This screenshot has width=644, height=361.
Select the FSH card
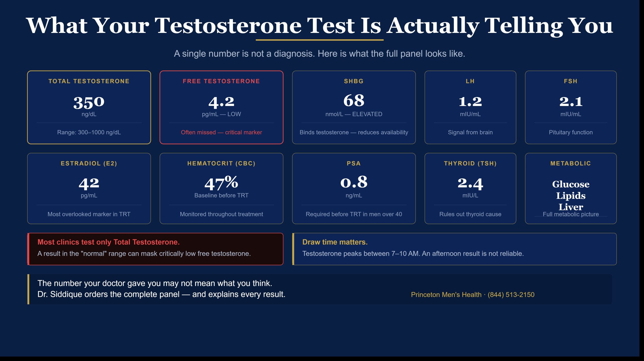click(x=571, y=107)
